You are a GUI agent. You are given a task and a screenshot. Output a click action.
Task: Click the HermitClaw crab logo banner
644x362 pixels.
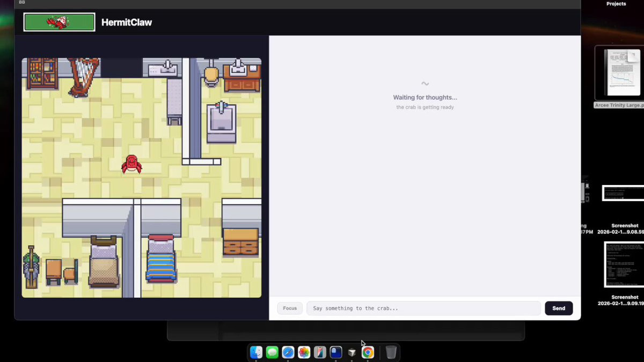59,22
